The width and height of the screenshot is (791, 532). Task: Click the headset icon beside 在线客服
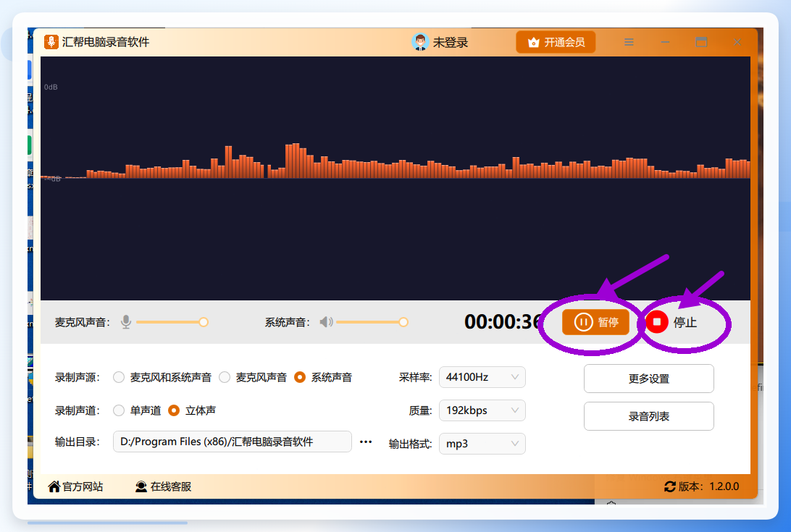pyautogui.click(x=141, y=486)
